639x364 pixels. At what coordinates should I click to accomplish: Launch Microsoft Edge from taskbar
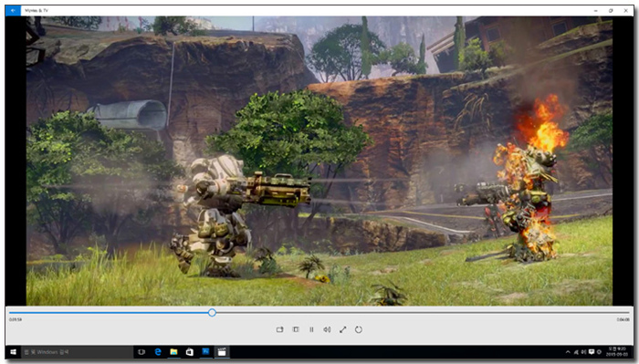point(158,352)
